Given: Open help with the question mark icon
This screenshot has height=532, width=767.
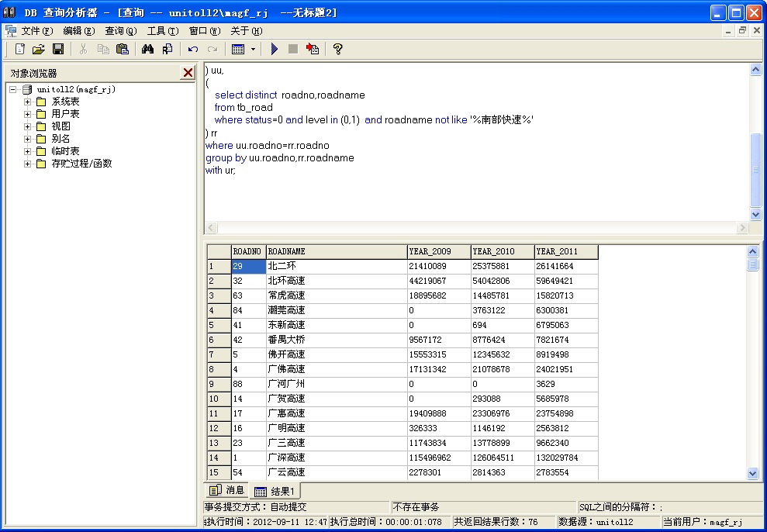Looking at the screenshot, I should coord(337,49).
